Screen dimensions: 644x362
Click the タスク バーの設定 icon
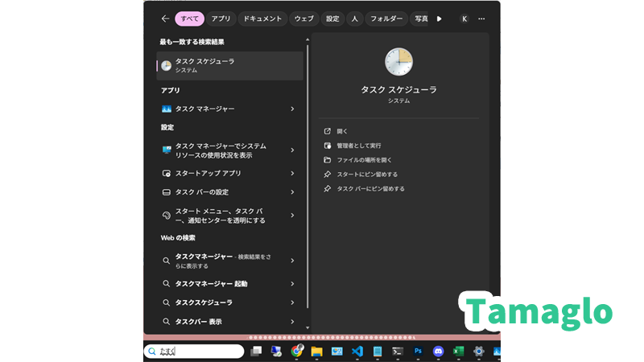[x=167, y=192]
